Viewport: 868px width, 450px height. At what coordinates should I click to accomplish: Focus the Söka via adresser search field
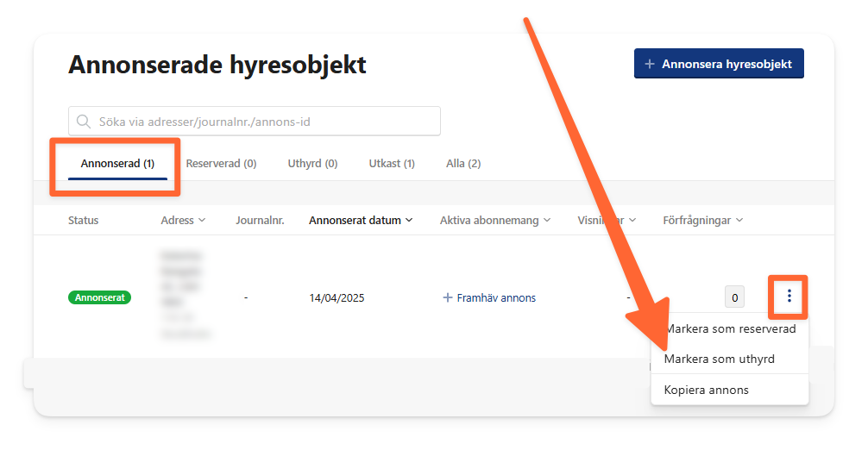click(x=254, y=121)
